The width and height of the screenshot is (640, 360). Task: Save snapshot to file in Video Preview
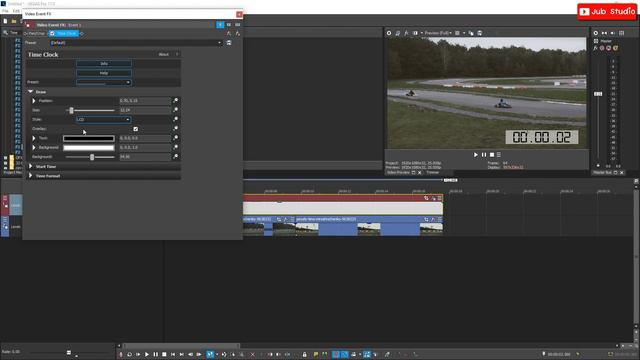[x=480, y=33]
